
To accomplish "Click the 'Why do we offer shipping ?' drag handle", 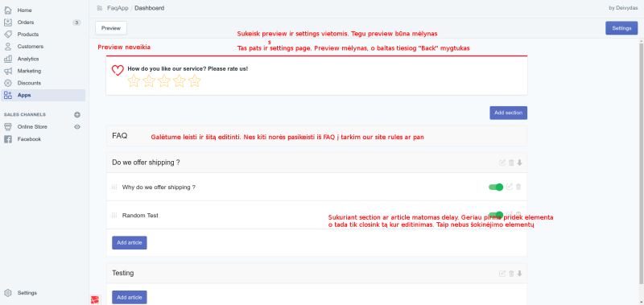I will (114, 188).
